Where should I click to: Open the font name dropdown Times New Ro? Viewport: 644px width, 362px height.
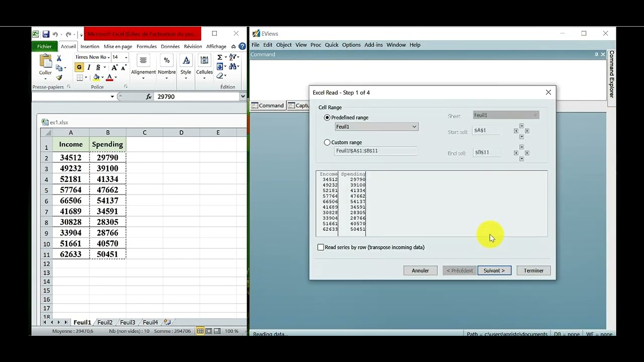click(x=108, y=57)
